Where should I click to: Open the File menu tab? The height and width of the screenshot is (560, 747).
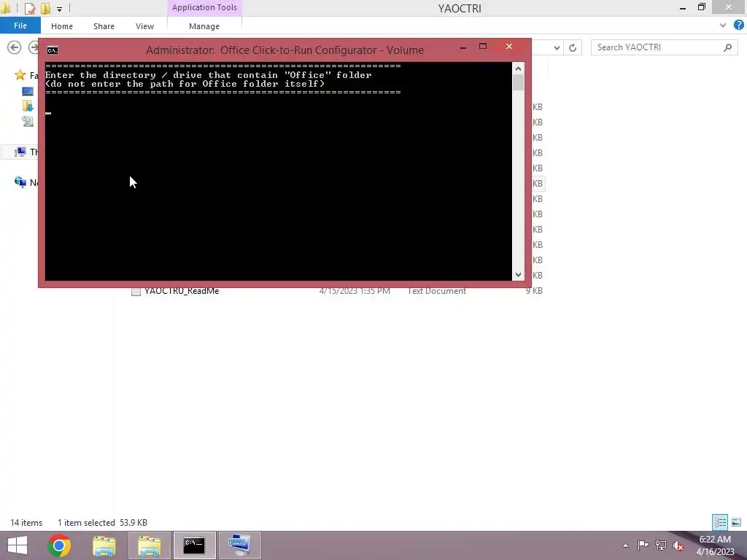[20, 26]
